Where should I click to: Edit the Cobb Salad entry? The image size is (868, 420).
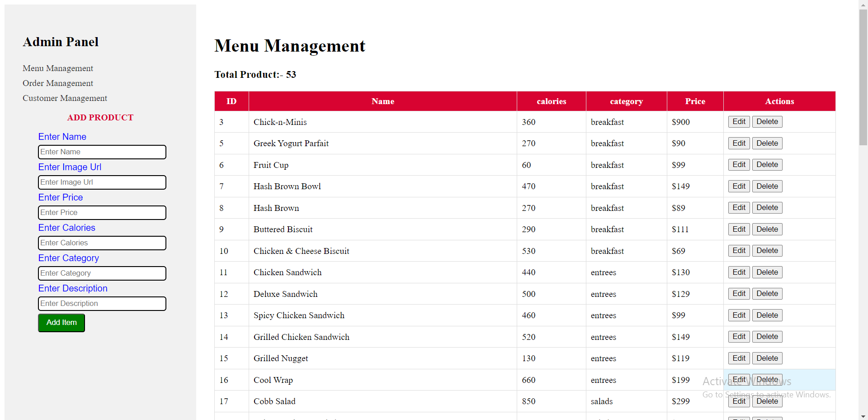pos(739,401)
